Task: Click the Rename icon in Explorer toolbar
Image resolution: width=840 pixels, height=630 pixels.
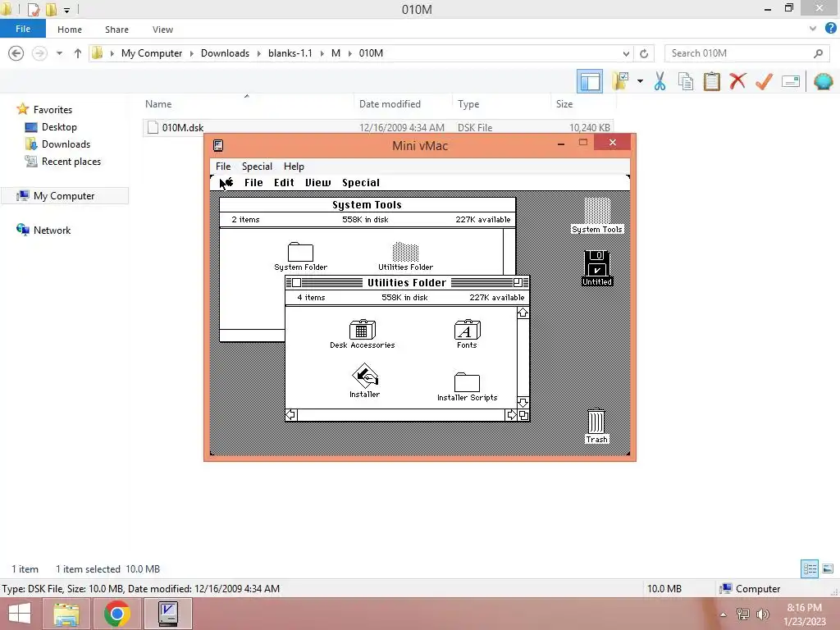Action: coord(790,81)
